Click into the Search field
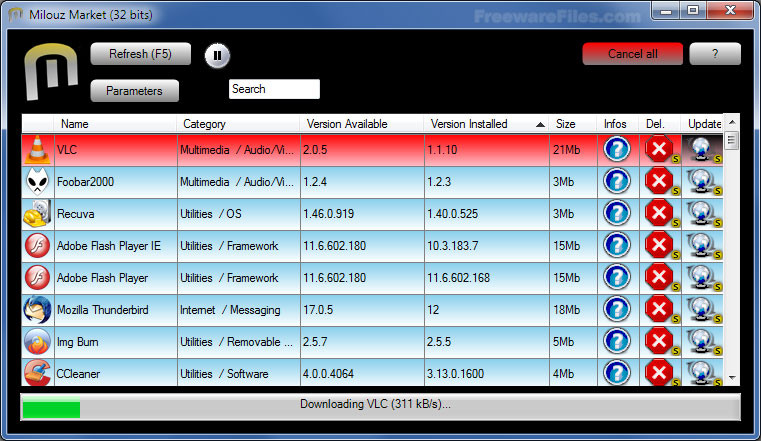This screenshot has width=761, height=441. pos(274,89)
